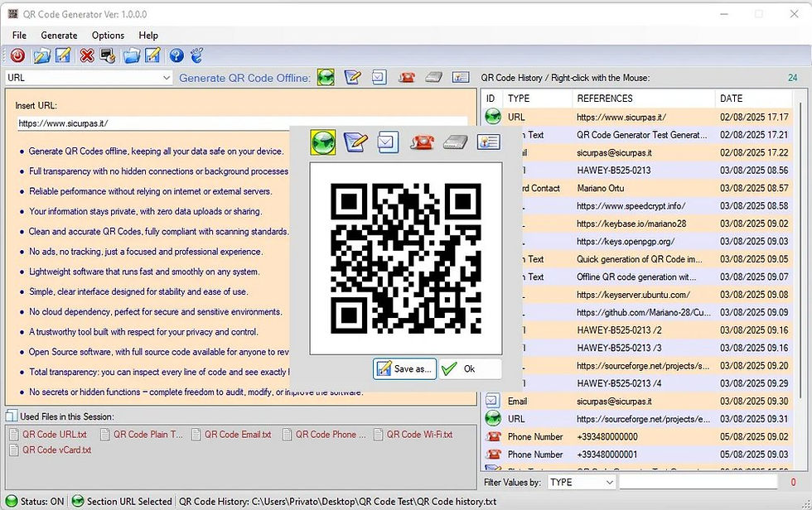Screen dimensions: 812x510
Task: Open the Help menu
Action: tap(148, 35)
